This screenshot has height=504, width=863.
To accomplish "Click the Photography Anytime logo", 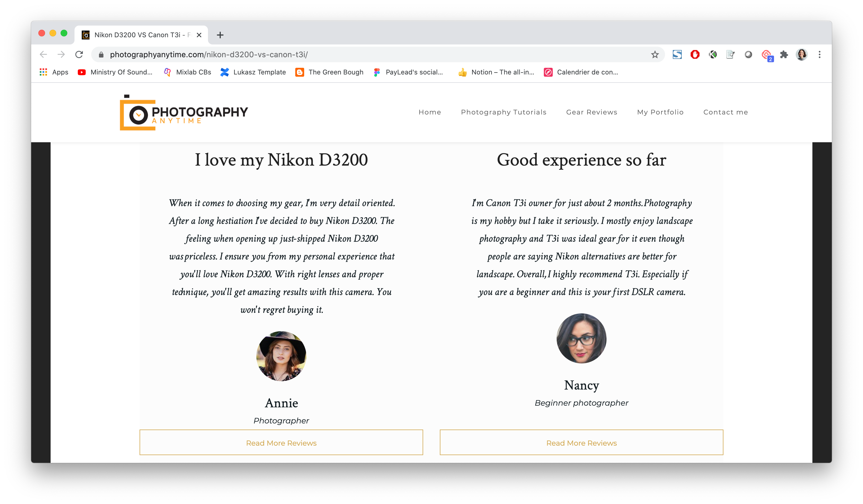I will (184, 113).
